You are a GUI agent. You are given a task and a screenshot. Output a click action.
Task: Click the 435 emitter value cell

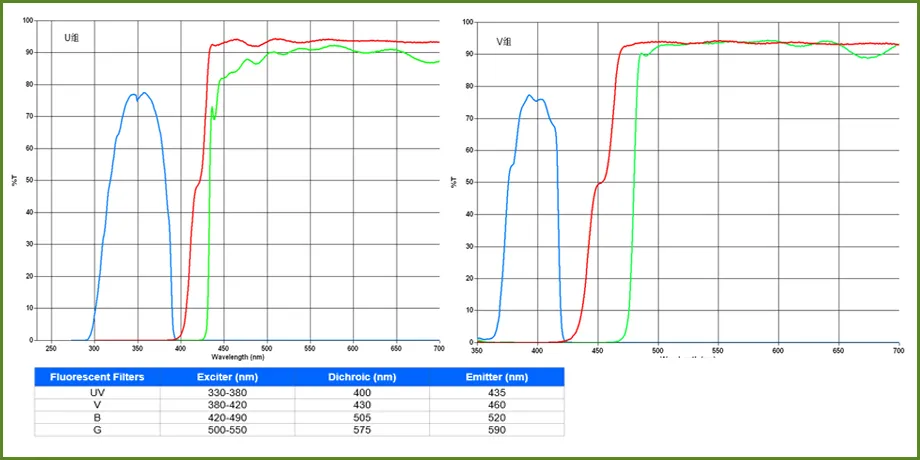click(x=496, y=393)
